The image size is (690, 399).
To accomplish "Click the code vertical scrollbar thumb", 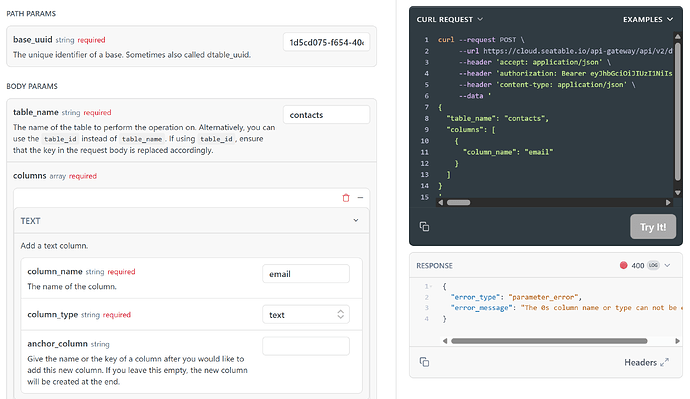I will (x=678, y=111).
